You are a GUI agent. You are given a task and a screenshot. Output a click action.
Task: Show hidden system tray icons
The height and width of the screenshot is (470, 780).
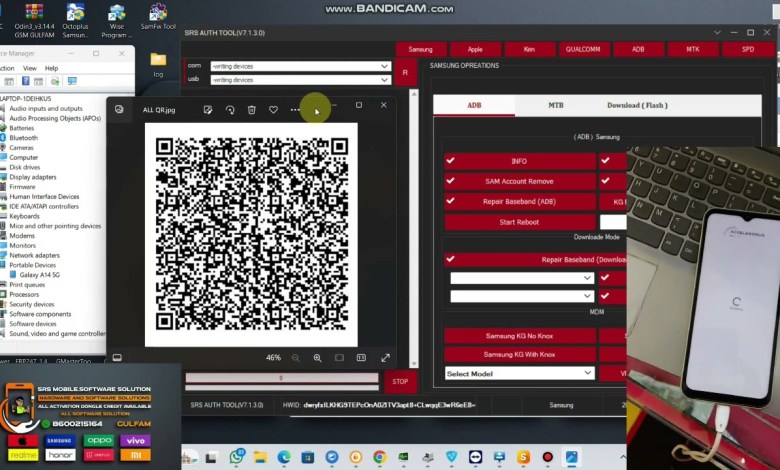(622, 457)
